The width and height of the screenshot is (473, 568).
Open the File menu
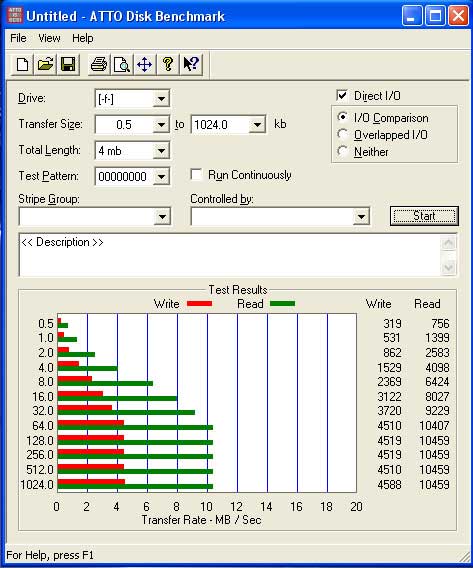[18, 38]
